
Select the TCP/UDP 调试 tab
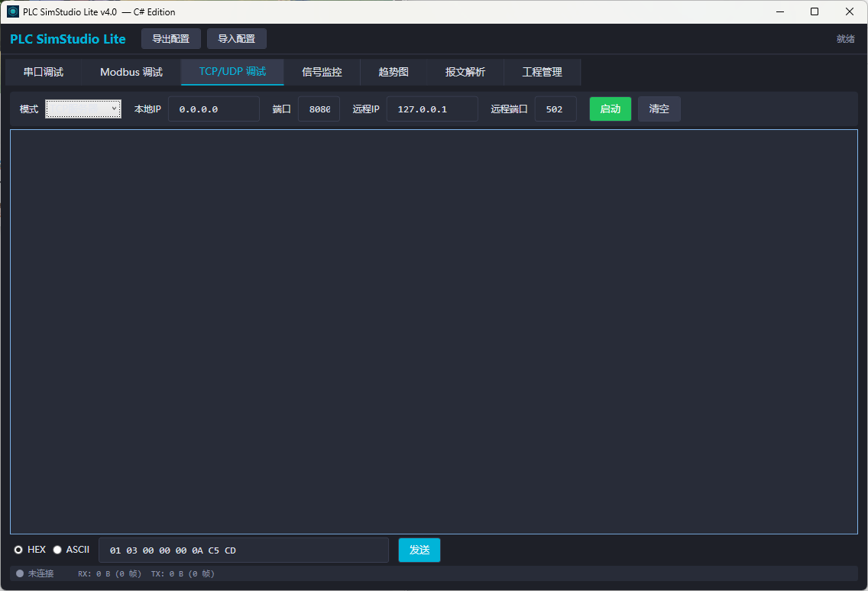pyautogui.click(x=232, y=72)
